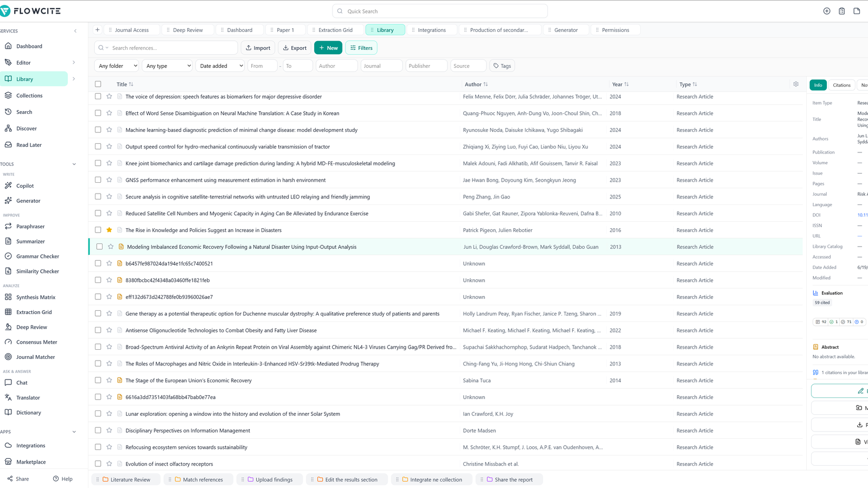The image size is (868, 488).
Task: Open the clipboard icon in the header
Action: 842,11
